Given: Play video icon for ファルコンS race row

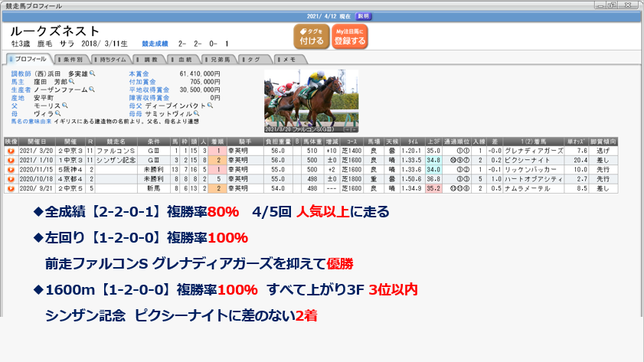Looking at the screenshot, I should pyautogui.click(x=11, y=152).
